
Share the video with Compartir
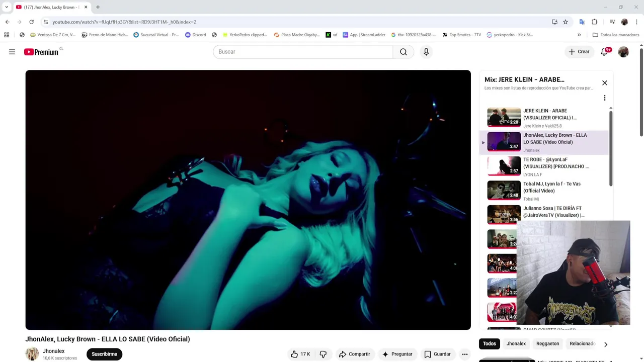point(355,354)
